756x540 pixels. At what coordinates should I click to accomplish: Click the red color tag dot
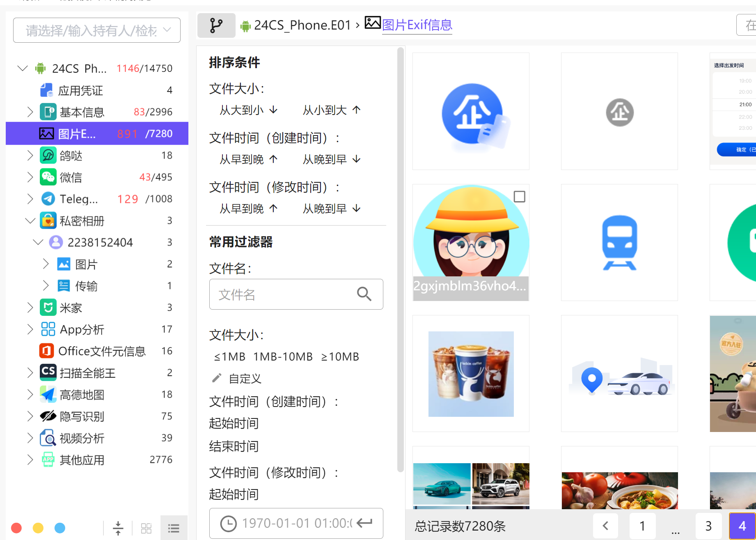pyautogui.click(x=16, y=528)
